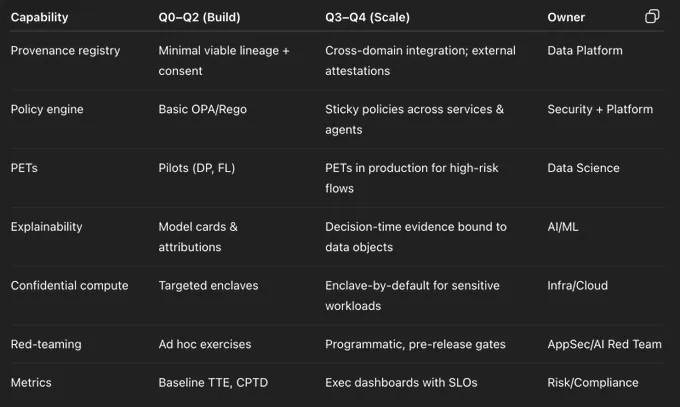Select the Policy engine cell
Image resolution: width=680 pixels, height=407 pixels.
point(48,109)
